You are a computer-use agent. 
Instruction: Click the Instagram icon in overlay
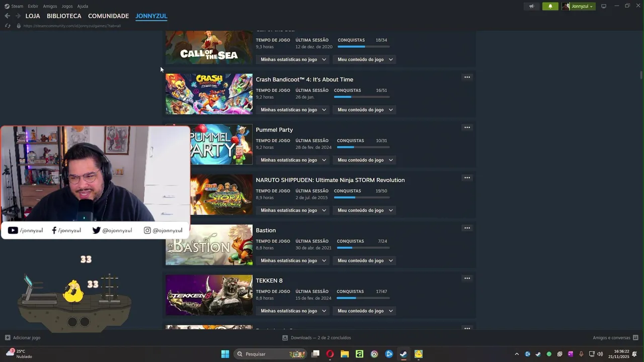(x=147, y=230)
